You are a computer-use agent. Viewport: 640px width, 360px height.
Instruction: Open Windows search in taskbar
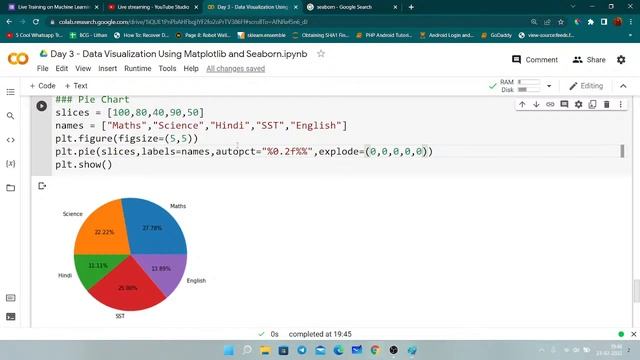coord(247,350)
